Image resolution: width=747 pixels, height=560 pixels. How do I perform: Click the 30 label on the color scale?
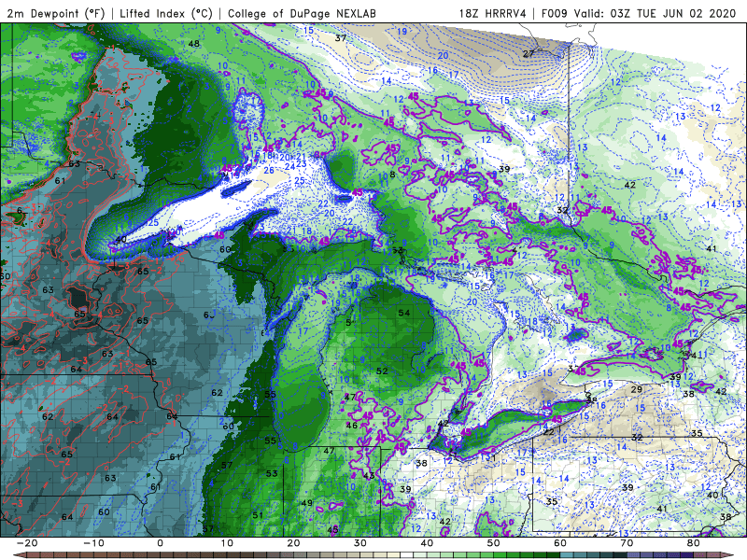click(360, 543)
